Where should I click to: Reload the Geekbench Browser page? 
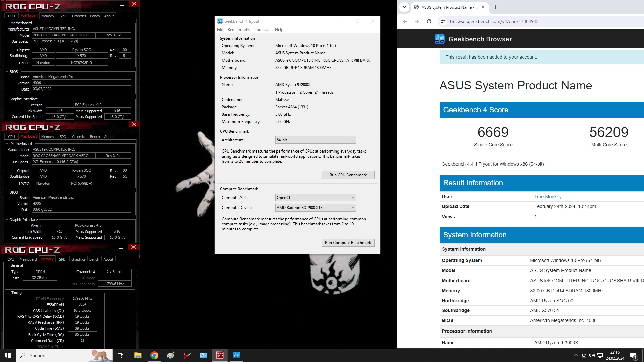point(429,21)
